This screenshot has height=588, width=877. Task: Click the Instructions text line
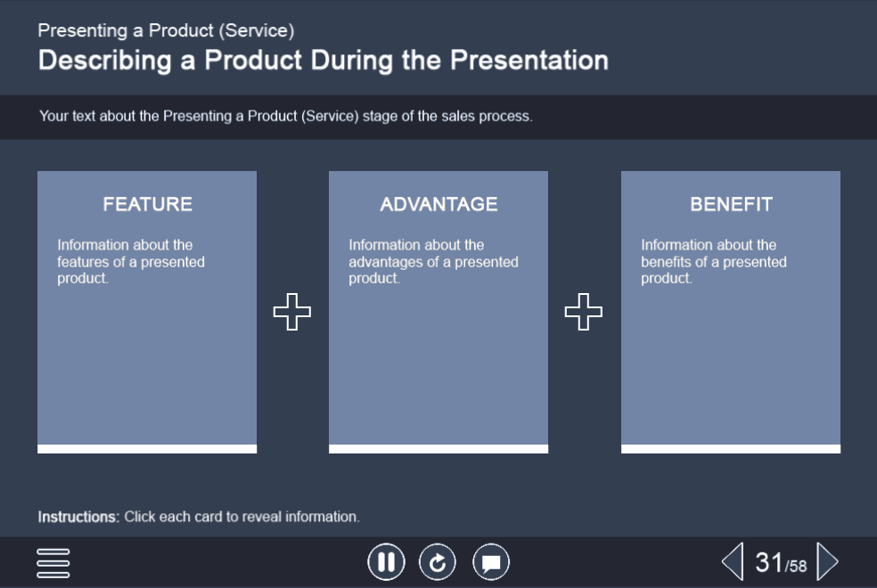(x=199, y=517)
